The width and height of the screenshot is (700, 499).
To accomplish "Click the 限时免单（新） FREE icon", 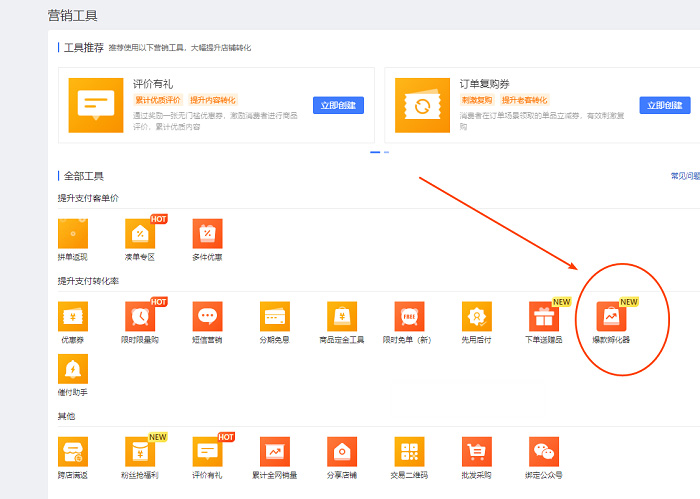I will click(409, 316).
